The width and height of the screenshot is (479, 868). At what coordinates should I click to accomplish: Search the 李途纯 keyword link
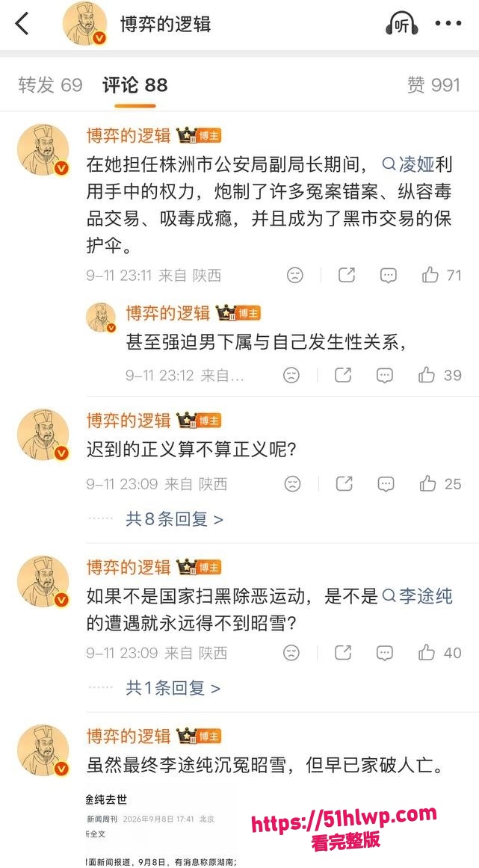tap(418, 596)
